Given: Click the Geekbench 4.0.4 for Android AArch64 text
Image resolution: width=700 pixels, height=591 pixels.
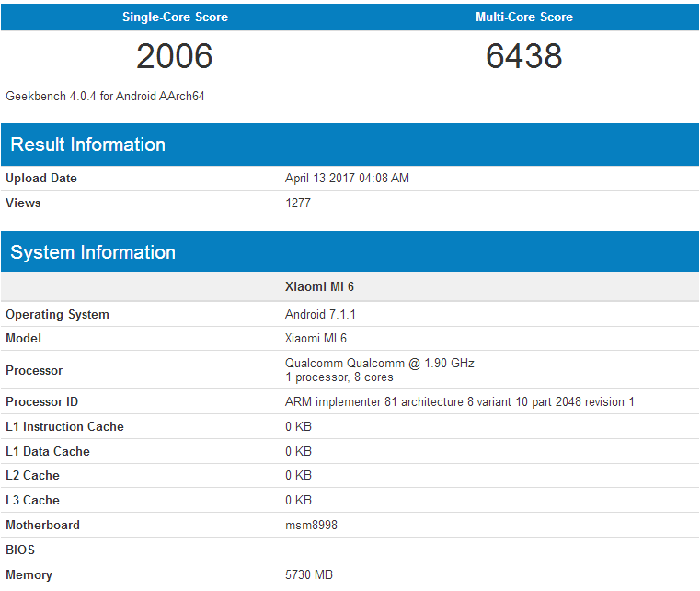Looking at the screenshot, I should 105,96.
